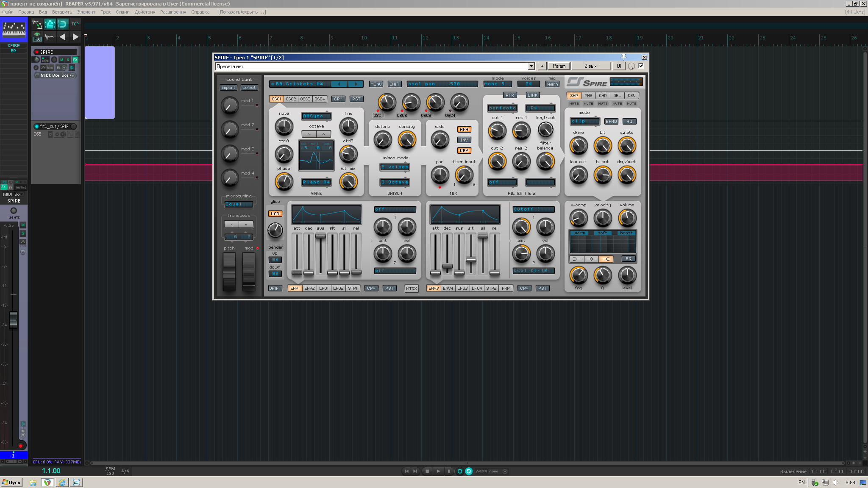Open the '3 Octave' unison dropdown
Image resolution: width=868 pixels, height=488 pixels.
(395, 182)
